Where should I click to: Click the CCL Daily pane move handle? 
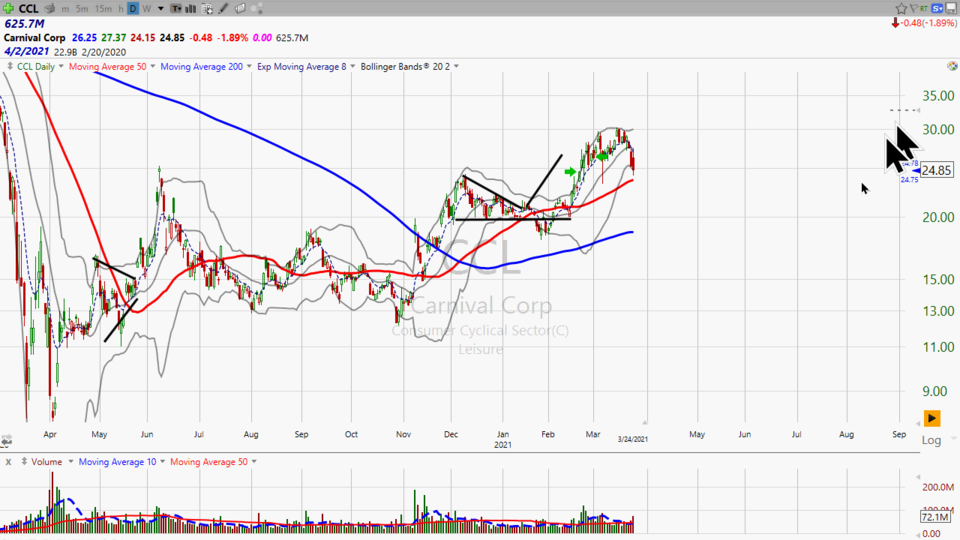tap(10, 66)
